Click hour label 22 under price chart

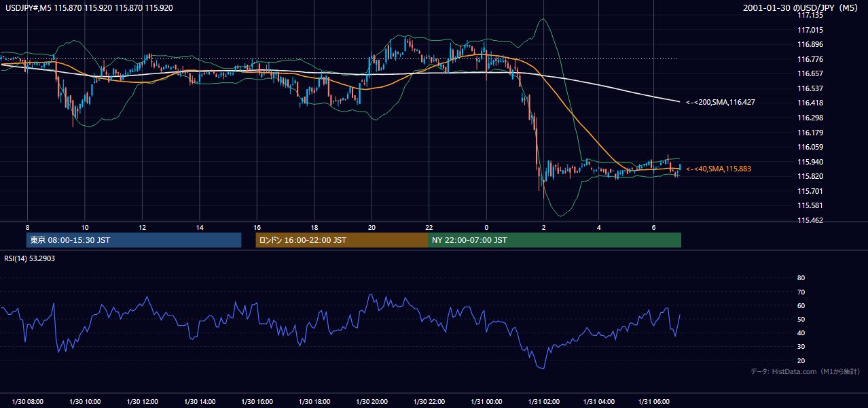429,226
